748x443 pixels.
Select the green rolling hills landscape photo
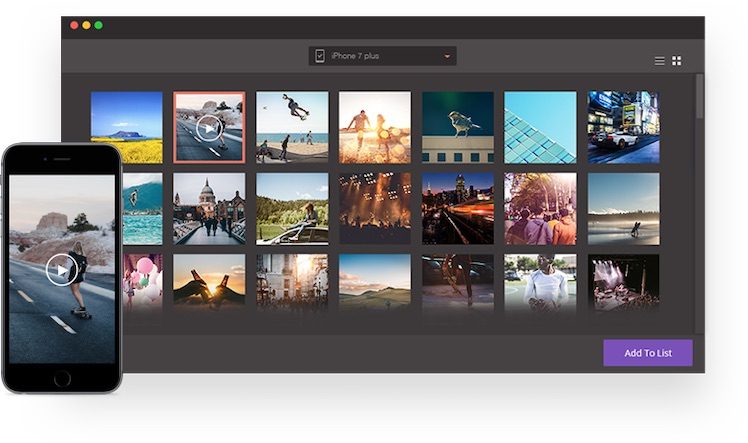(374, 281)
